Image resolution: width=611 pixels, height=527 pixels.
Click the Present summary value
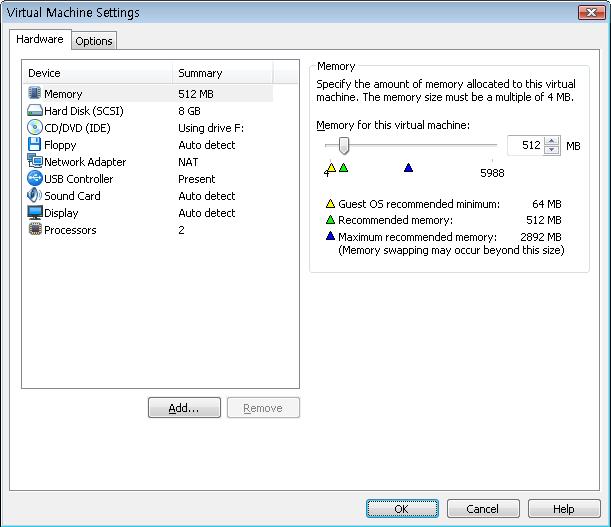point(196,179)
